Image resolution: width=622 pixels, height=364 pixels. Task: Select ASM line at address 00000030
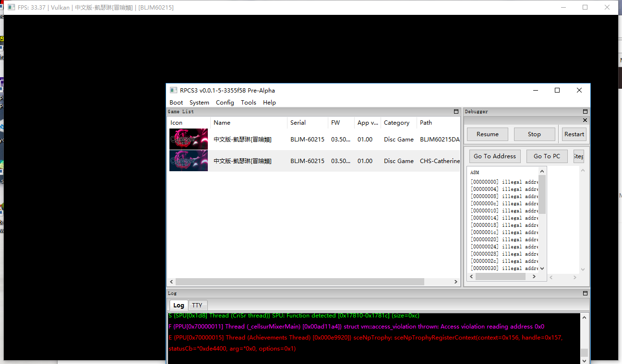[x=504, y=268]
